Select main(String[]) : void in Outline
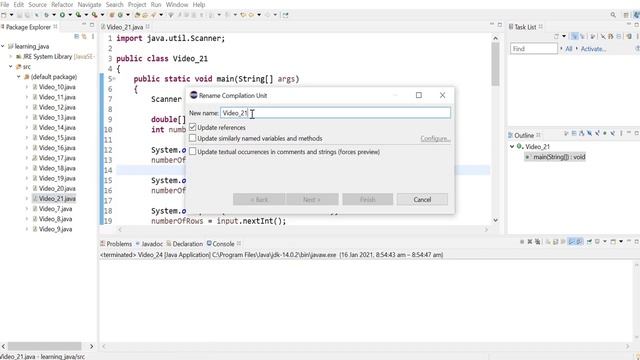 (x=555, y=157)
